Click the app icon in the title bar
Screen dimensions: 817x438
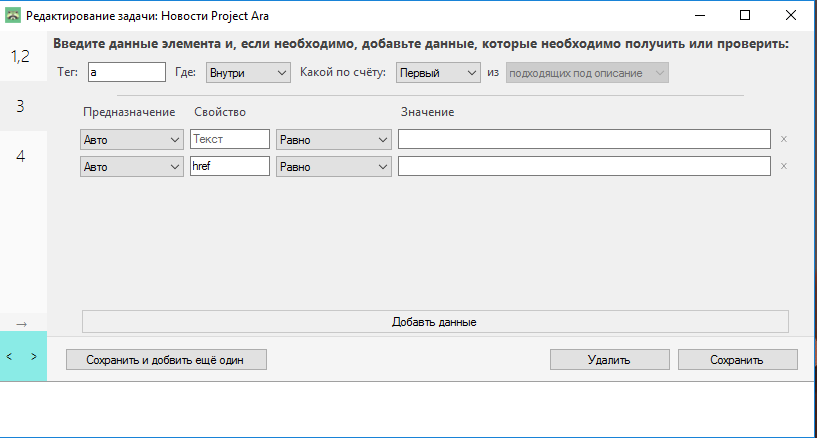(13, 16)
